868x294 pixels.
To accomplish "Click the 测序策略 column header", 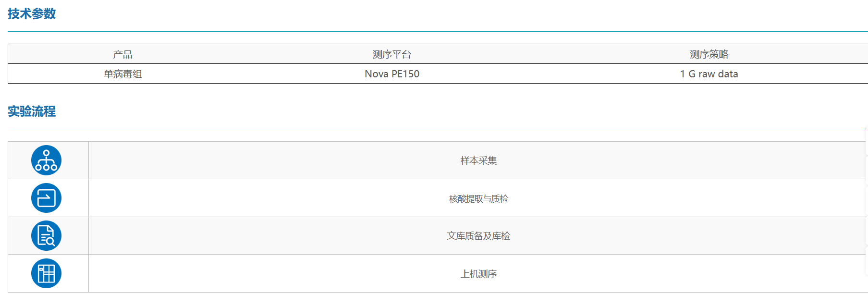I will point(709,54).
